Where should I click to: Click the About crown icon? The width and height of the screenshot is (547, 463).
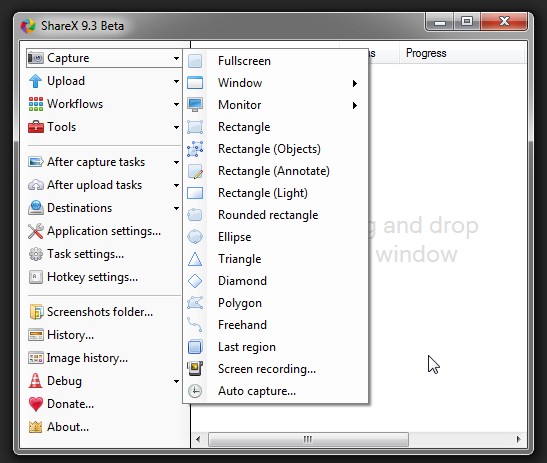tap(36, 427)
